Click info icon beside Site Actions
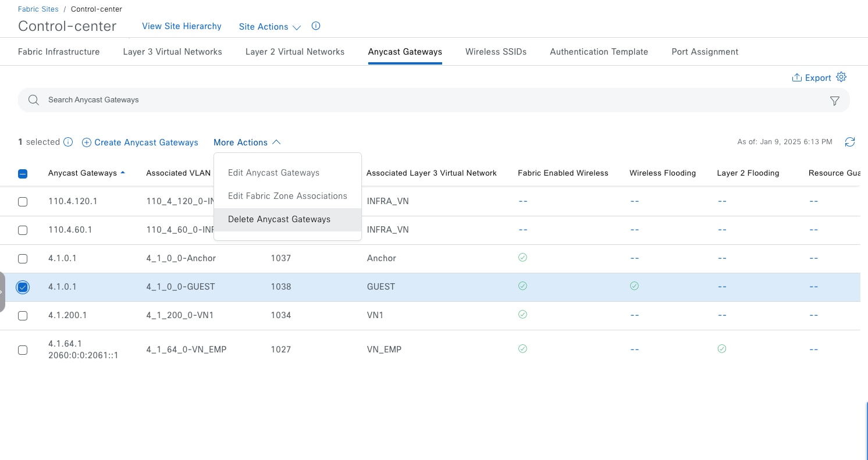This screenshot has height=460, width=868. tap(316, 26)
